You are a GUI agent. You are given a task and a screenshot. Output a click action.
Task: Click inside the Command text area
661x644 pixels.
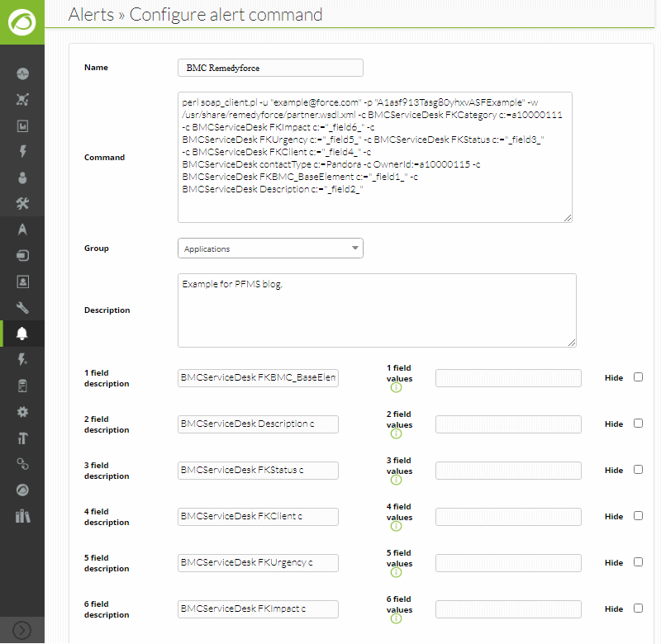point(375,157)
